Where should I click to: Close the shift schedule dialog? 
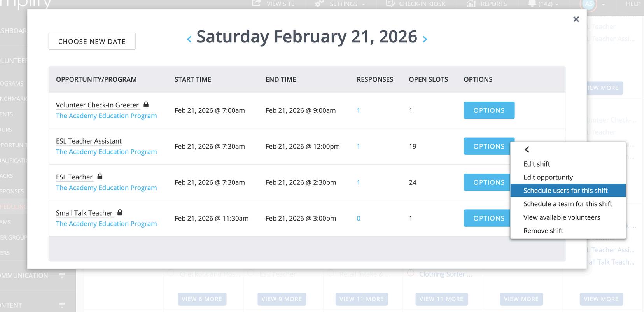576,19
